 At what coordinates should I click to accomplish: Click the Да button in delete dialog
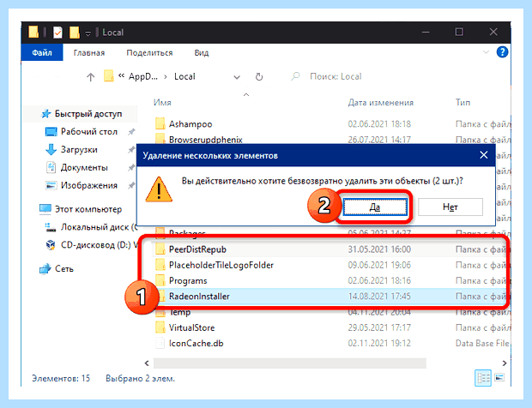point(375,207)
